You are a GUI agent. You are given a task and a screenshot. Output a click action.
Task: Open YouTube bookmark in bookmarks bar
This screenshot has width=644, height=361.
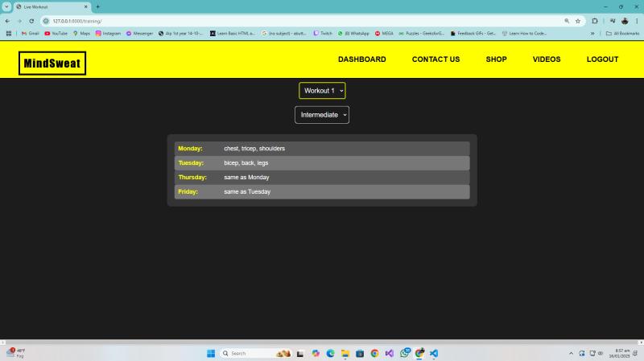56,34
